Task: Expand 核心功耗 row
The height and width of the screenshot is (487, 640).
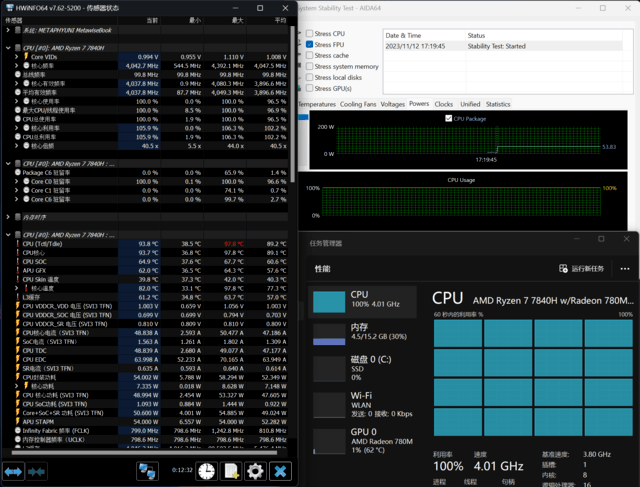Action: pos(16,386)
